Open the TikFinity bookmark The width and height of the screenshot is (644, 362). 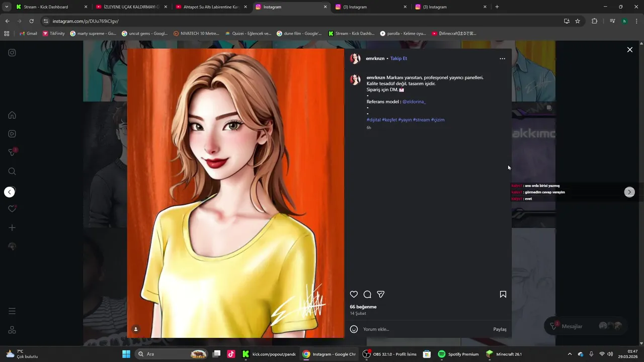[x=54, y=34]
